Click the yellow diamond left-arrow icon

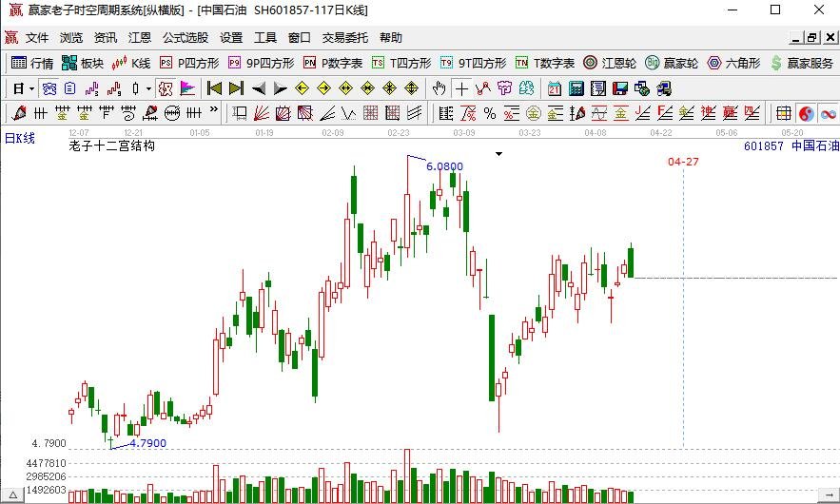303,88
